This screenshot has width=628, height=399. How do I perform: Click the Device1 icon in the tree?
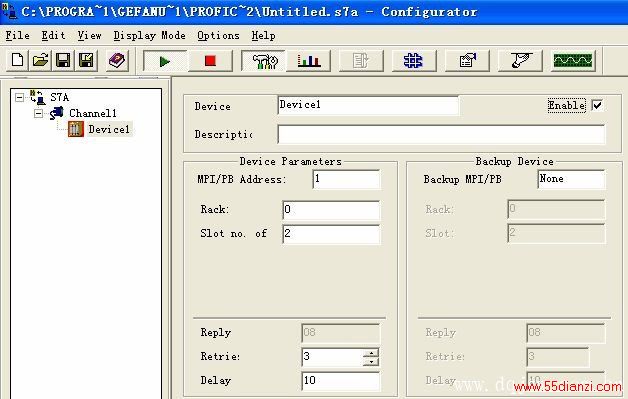click(x=76, y=129)
